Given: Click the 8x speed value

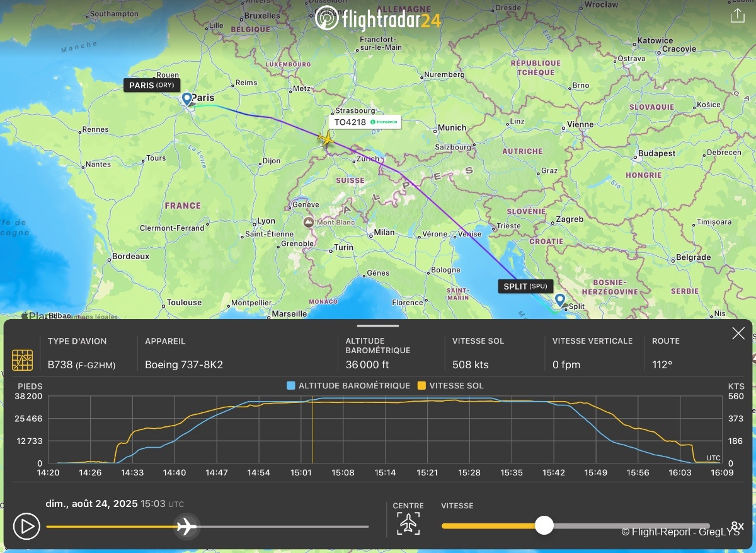Looking at the screenshot, I should click(736, 525).
